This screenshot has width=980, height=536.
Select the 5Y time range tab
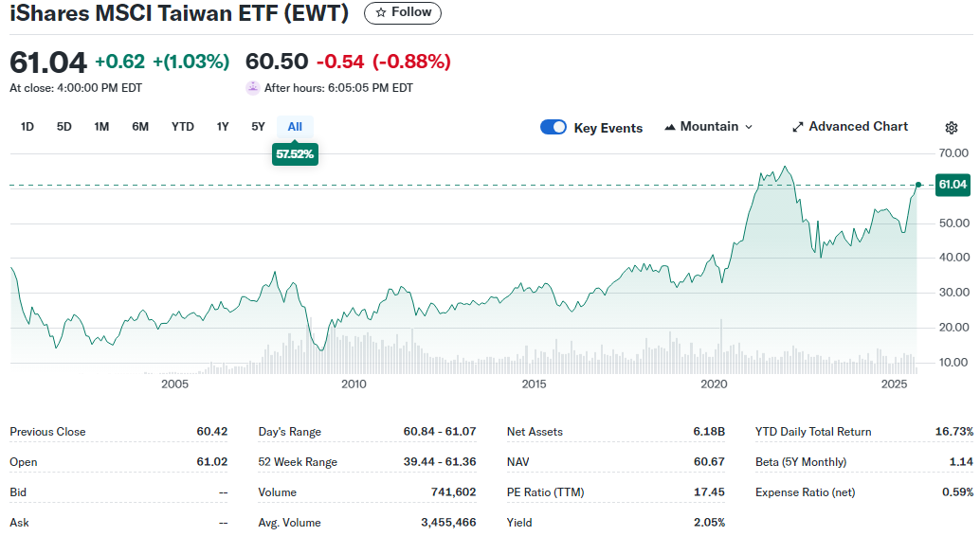[258, 127]
